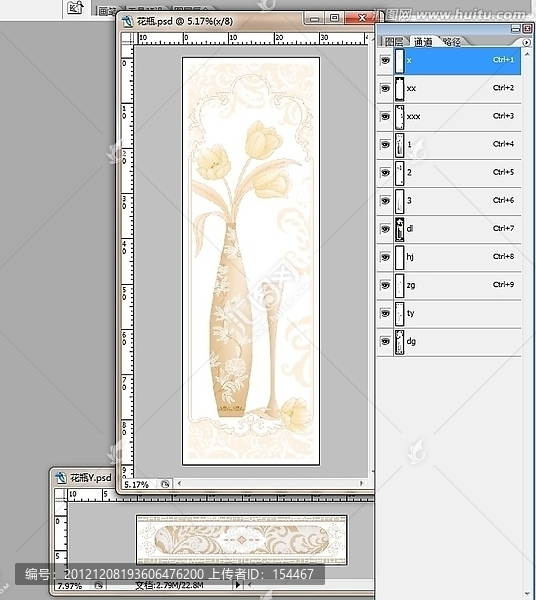Select the xxx channel row

[x=449, y=117]
